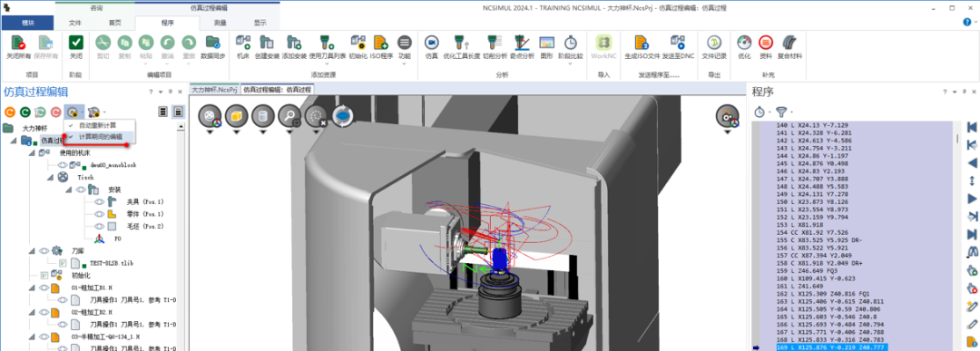The height and width of the screenshot is (351, 980).
Task: Toggle visibility eye of 毛坯 (Pos.2)
Action: click(99, 226)
